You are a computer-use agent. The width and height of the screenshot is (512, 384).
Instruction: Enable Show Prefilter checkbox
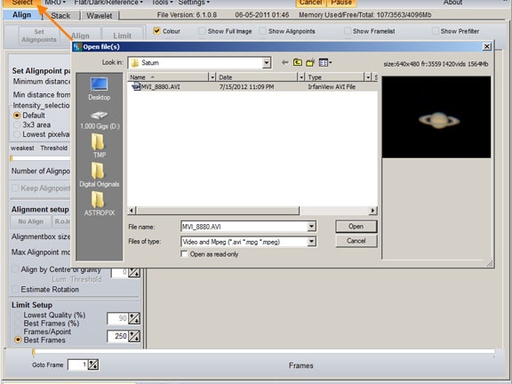[435, 31]
